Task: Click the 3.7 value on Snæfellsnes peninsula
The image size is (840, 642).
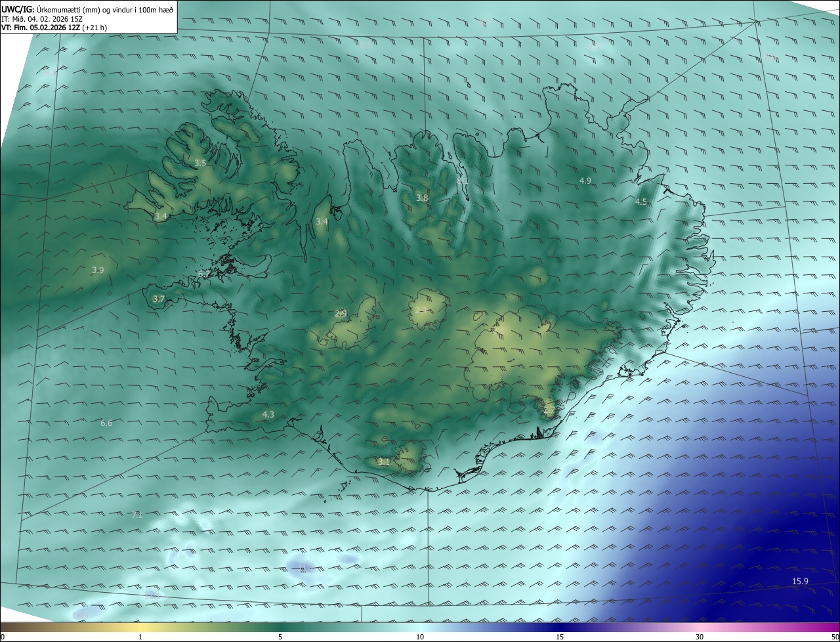Action: (159, 299)
